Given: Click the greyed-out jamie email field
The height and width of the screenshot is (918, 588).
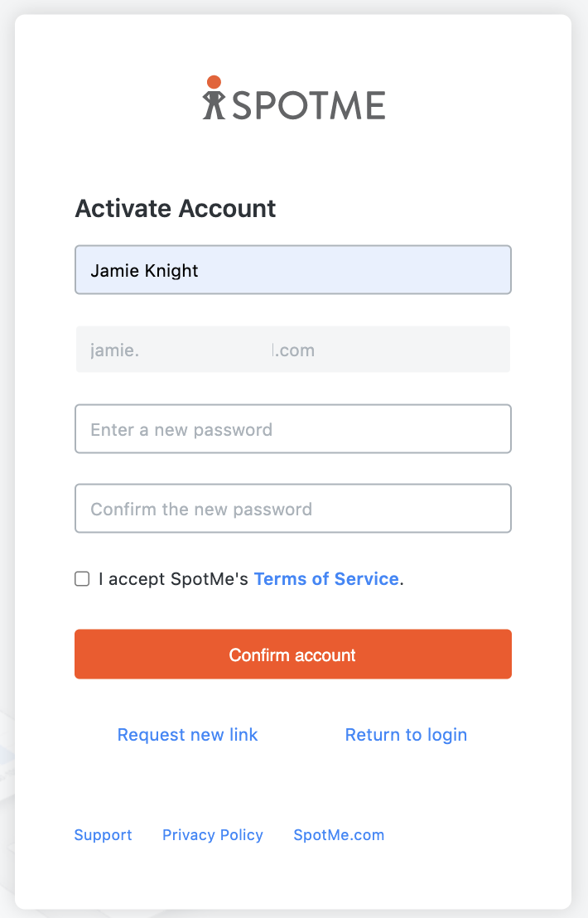Looking at the screenshot, I should click(293, 350).
